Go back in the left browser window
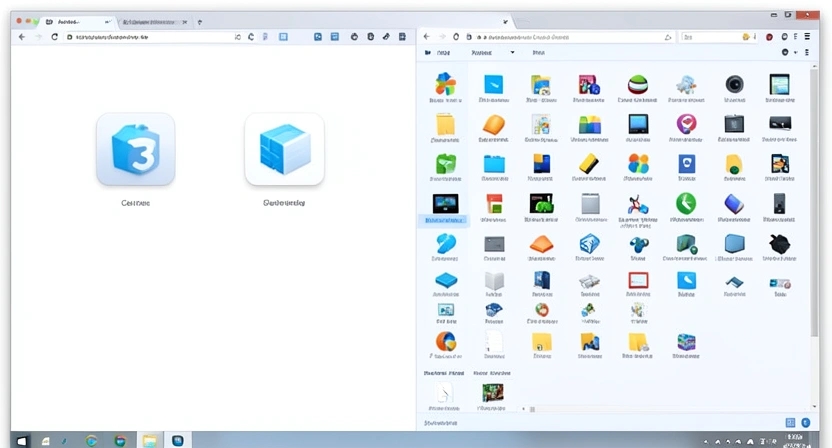This screenshot has height=448, width=832. [x=22, y=37]
